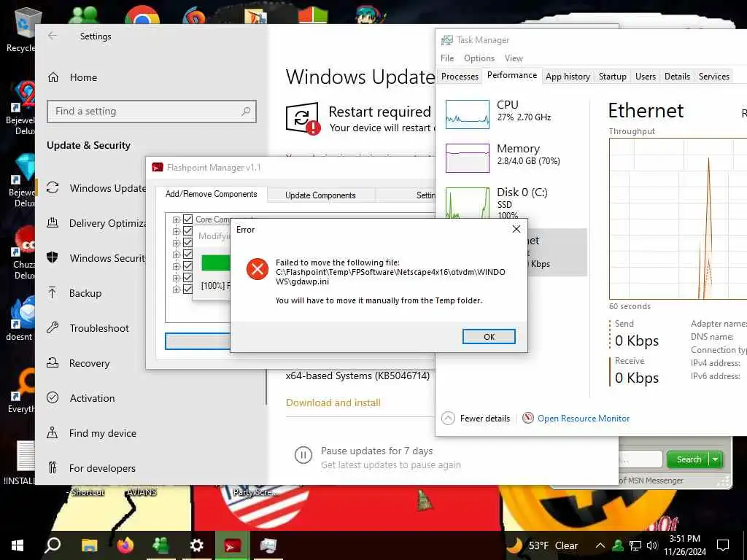The image size is (747, 560).
Task: Open File menu in Task Manager
Action: pyautogui.click(x=447, y=58)
